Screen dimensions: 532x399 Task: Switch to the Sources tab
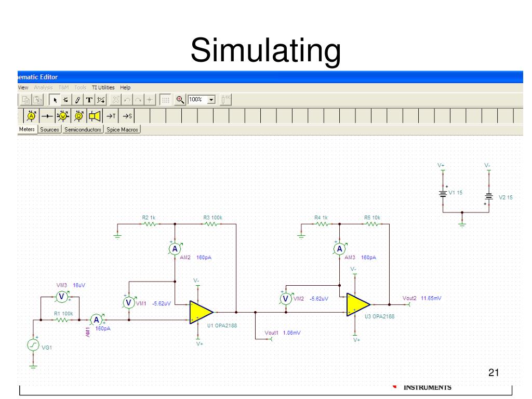point(49,129)
